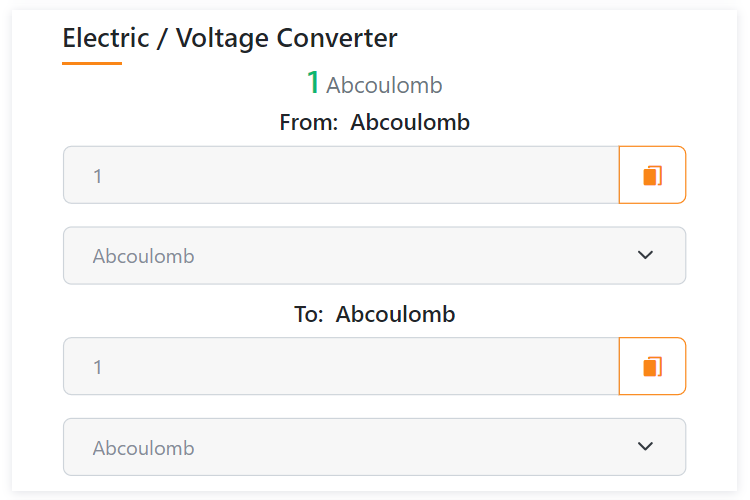750x500 pixels.
Task: Focus the To result field showing 1
Action: [x=341, y=367]
